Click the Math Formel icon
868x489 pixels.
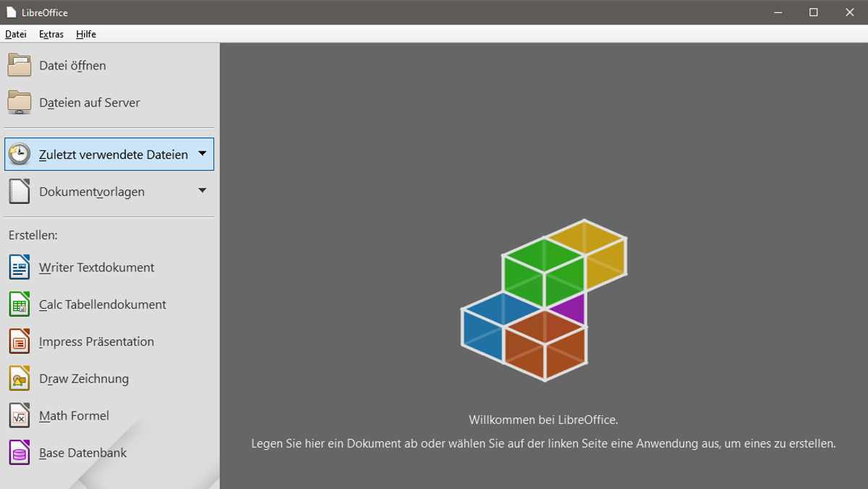(20, 416)
